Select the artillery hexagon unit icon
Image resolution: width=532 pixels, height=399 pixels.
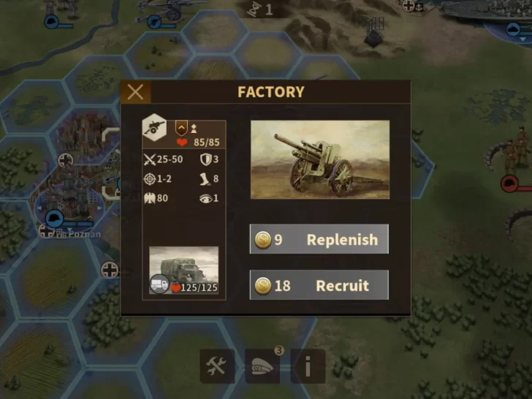154,128
